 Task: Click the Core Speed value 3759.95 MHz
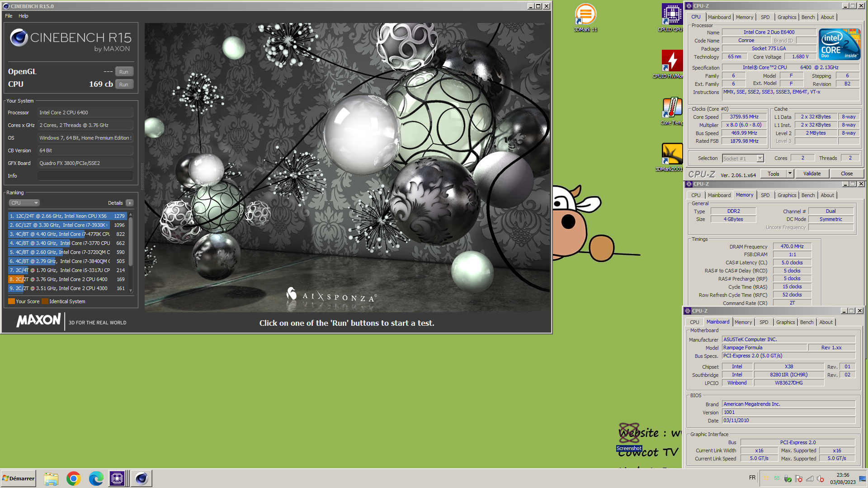coord(744,117)
